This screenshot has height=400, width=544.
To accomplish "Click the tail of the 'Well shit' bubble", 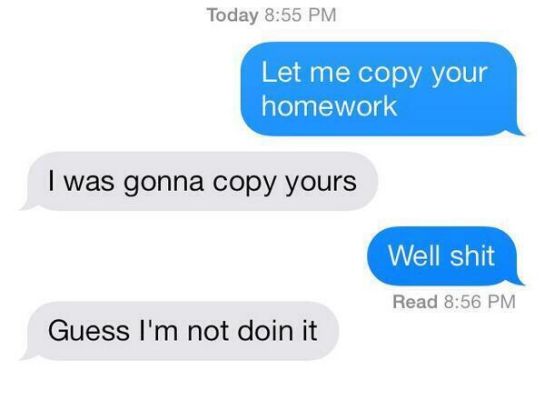I will pos(518,280).
